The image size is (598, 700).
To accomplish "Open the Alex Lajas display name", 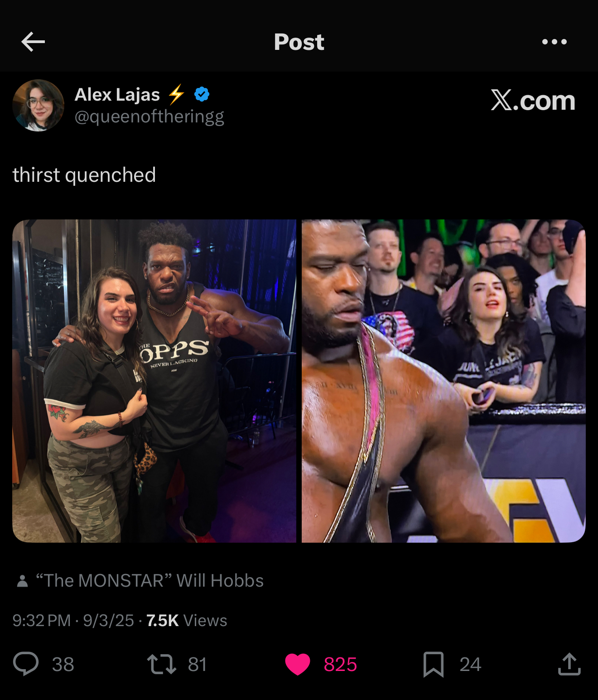I will pyautogui.click(x=117, y=94).
